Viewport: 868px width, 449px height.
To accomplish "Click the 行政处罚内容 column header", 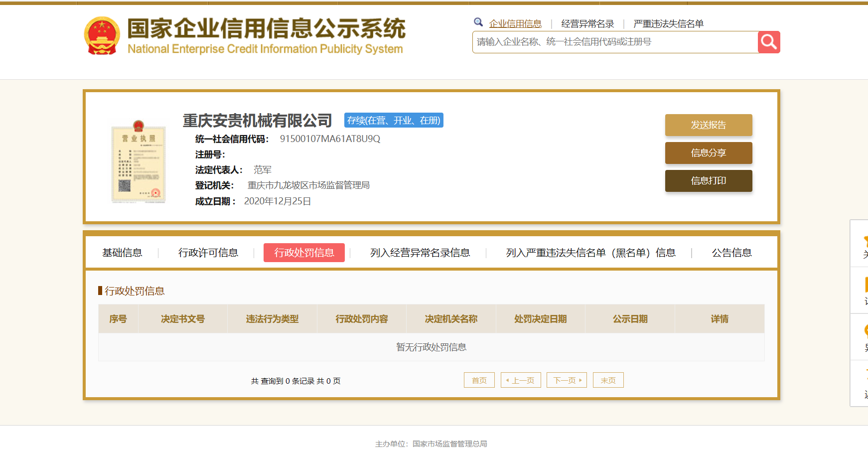I will [362, 319].
